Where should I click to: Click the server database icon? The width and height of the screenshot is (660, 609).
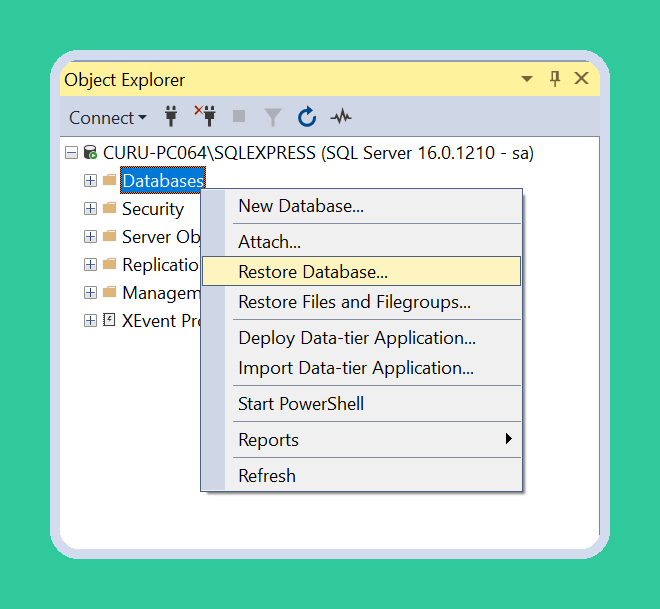tap(90, 152)
